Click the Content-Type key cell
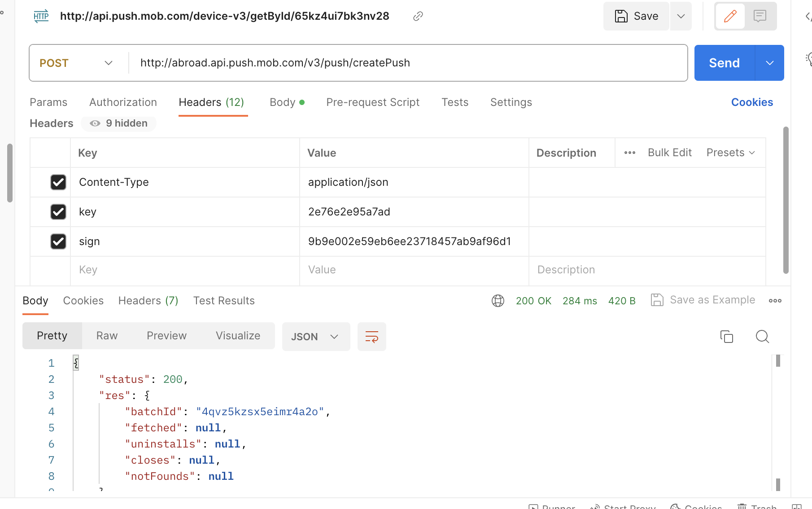 pos(185,182)
